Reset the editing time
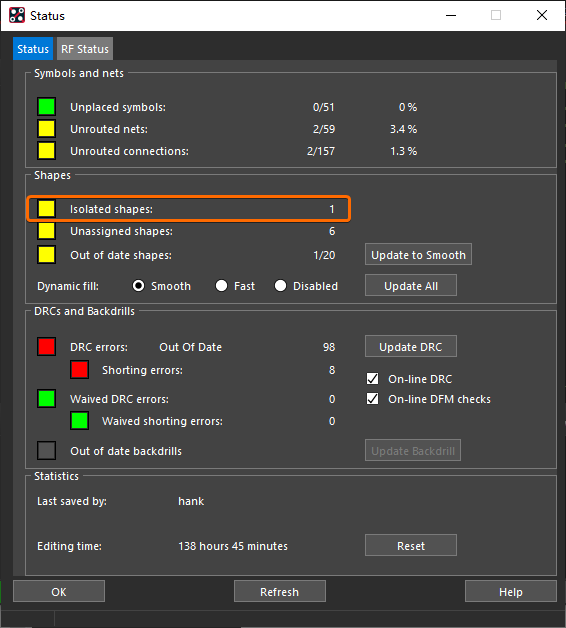Image resolution: width=566 pixels, height=628 pixels. tap(411, 545)
